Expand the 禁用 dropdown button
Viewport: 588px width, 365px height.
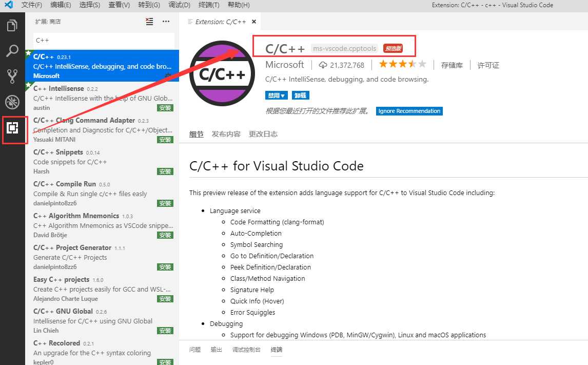click(277, 95)
